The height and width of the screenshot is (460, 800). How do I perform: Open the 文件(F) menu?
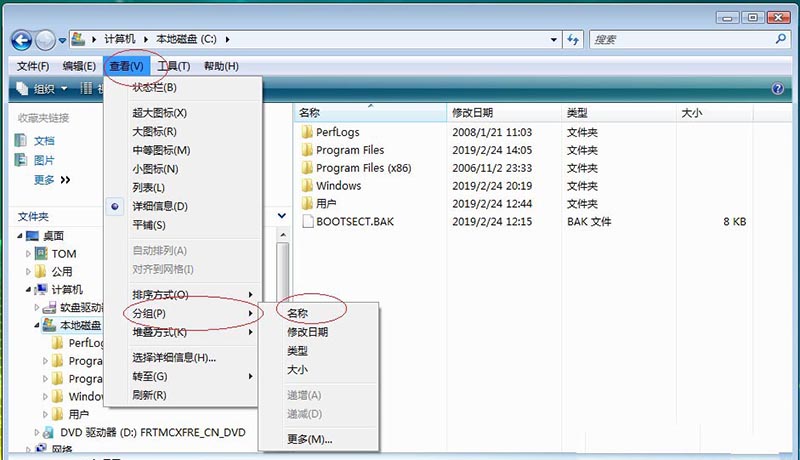click(x=33, y=66)
